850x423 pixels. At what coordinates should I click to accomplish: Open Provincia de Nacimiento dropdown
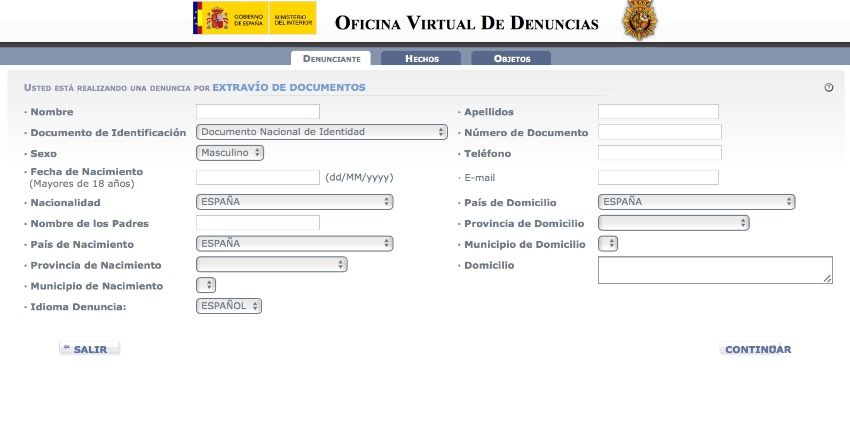click(271, 265)
